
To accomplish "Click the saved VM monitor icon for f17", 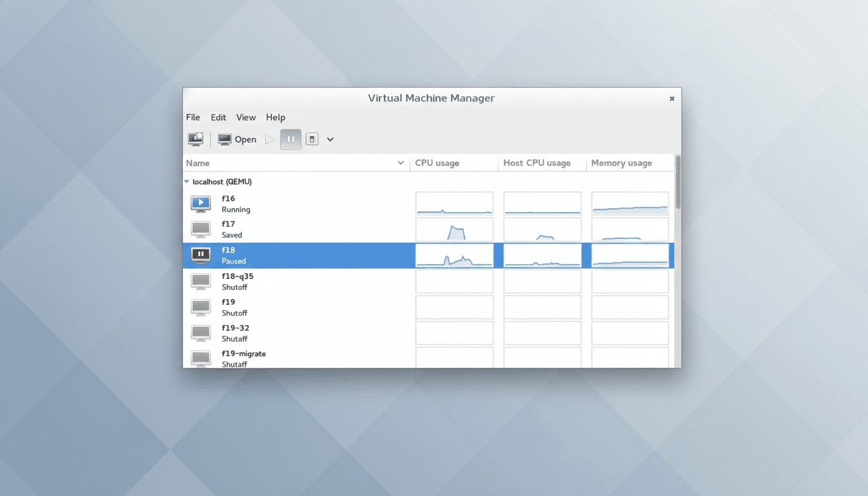I will pos(201,229).
